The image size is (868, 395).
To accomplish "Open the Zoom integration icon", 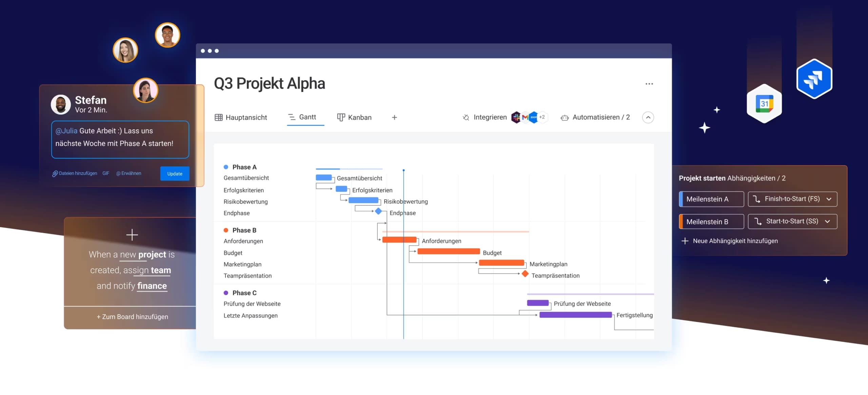I will point(534,117).
